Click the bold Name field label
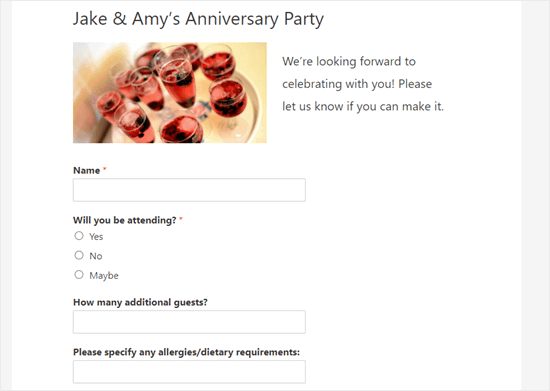 click(86, 170)
